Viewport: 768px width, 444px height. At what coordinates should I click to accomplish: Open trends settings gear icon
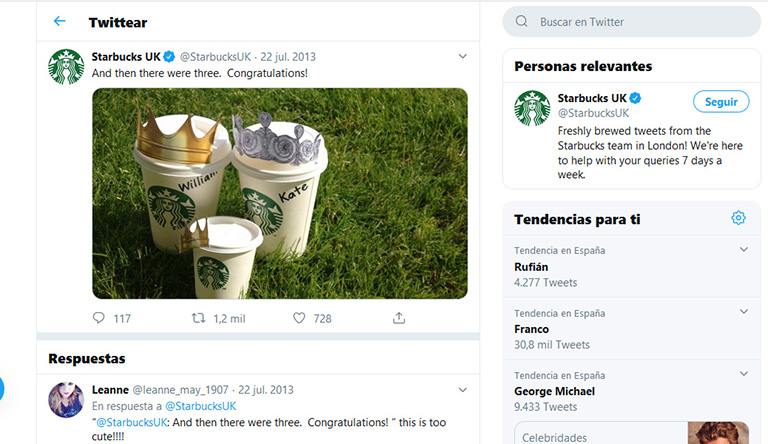pyautogui.click(x=738, y=218)
